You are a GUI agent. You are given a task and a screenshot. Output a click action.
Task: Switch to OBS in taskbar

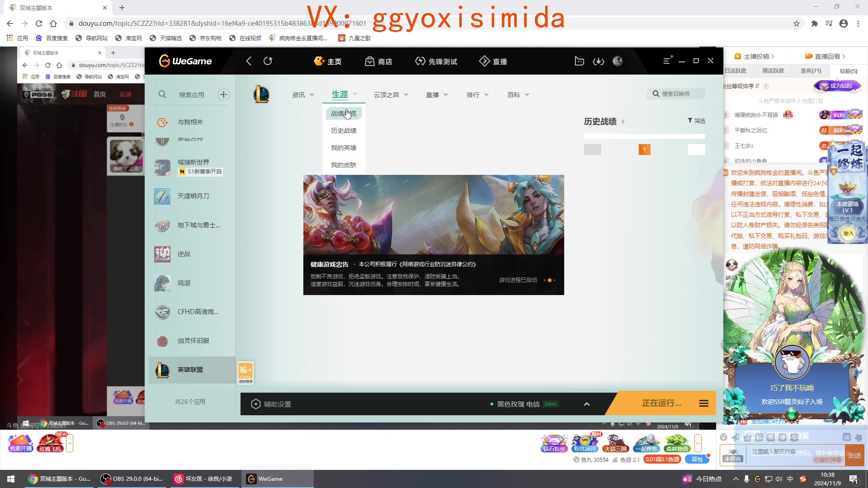pyautogui.click(x=132, y=479)
